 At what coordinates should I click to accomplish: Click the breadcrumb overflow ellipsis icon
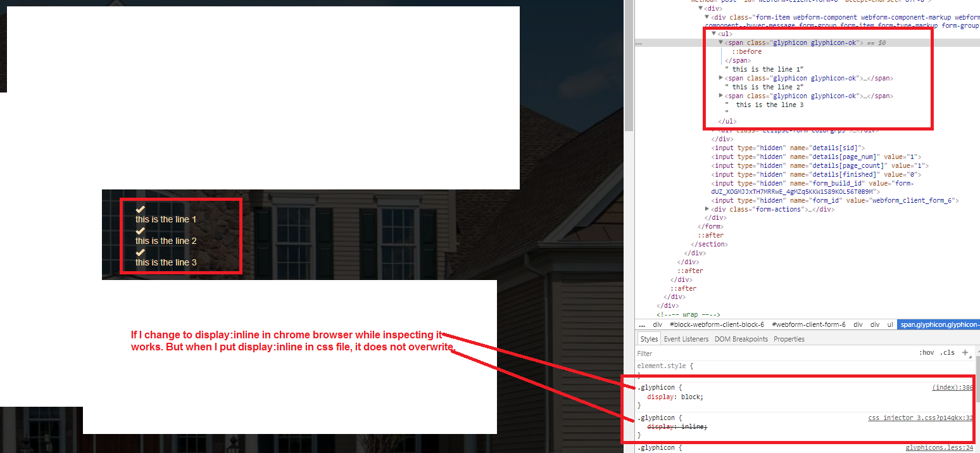click(x=641, y=324)
